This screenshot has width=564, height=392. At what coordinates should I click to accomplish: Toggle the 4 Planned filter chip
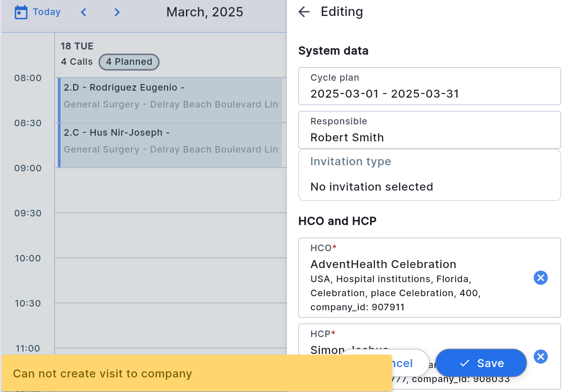[129, 62]
